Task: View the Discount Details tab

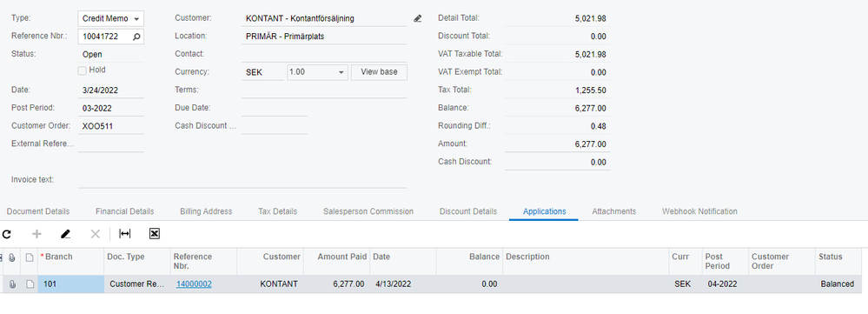Action: [x=468, y=211]
